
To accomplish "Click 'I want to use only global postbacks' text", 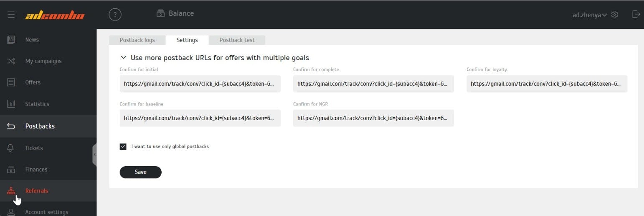I will point(170,147).
